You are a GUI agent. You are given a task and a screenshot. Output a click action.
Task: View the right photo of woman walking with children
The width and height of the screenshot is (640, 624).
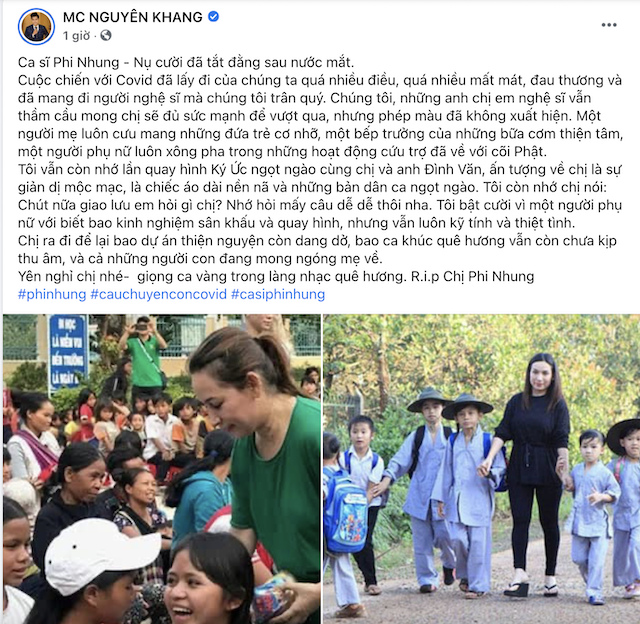(x=482, y=469)
